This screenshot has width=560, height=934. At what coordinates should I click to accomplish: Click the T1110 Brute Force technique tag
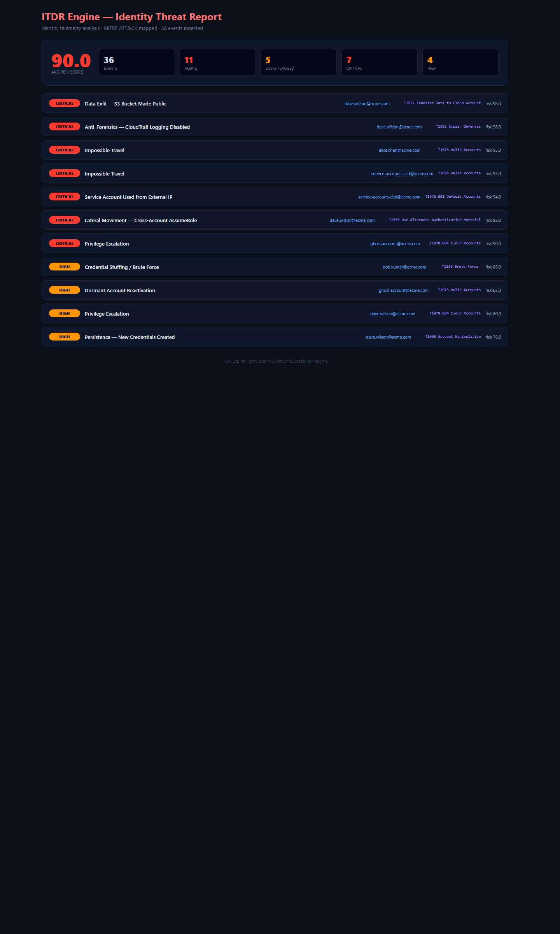[460, 267]
